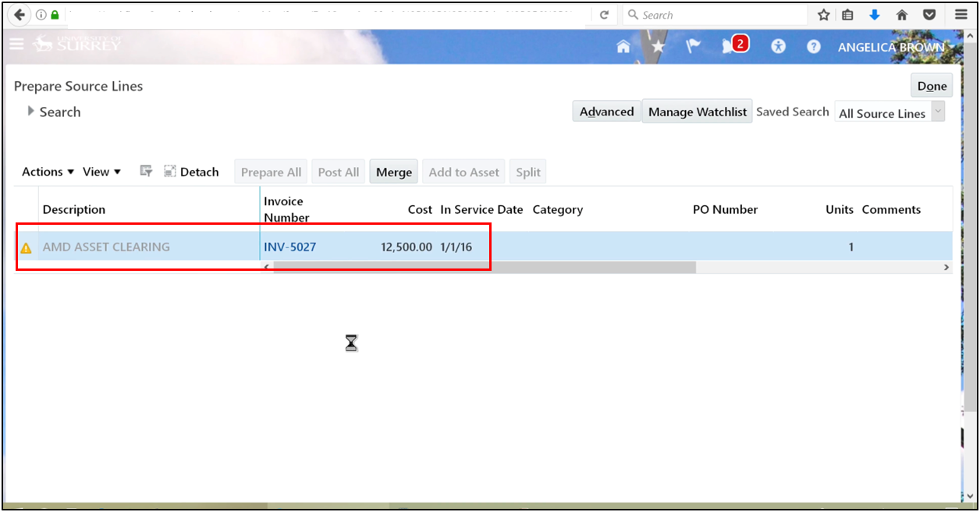Image resolution: width=980 pixels, height=512 pixels.
Task: Open the View menu
Action: pyautogui.click(x=101, y=172)
